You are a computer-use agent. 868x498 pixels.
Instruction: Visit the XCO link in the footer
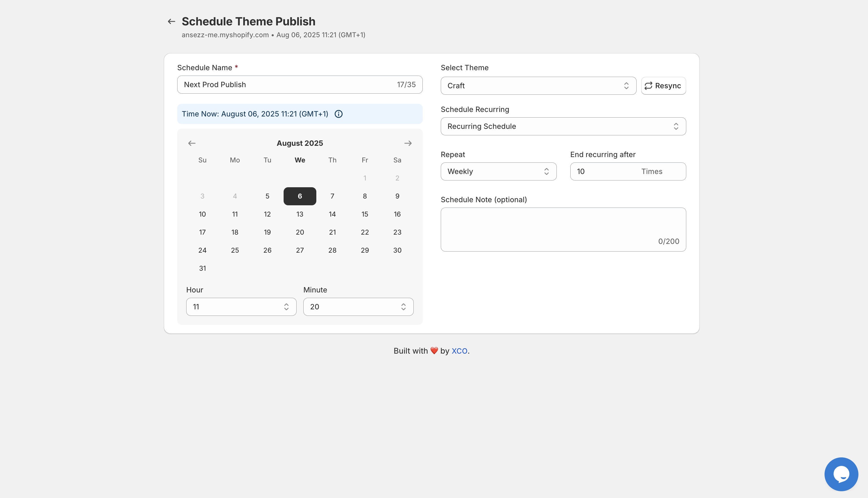tap(460, 351)
